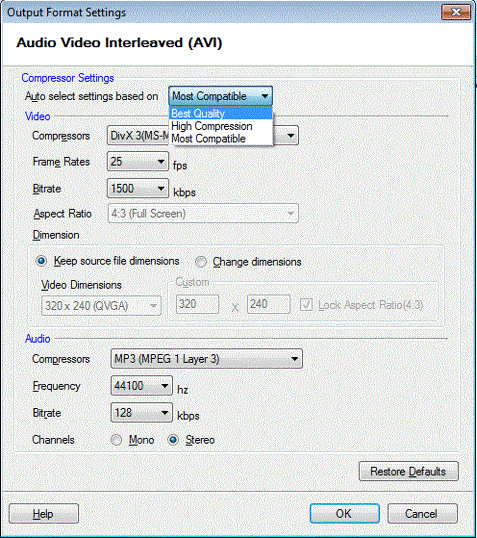Click the blue Video section label

38,116
